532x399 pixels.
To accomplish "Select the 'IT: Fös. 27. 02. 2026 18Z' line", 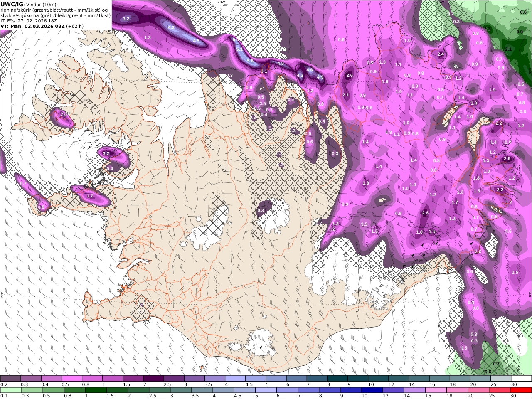I will (x=29, y=20).
